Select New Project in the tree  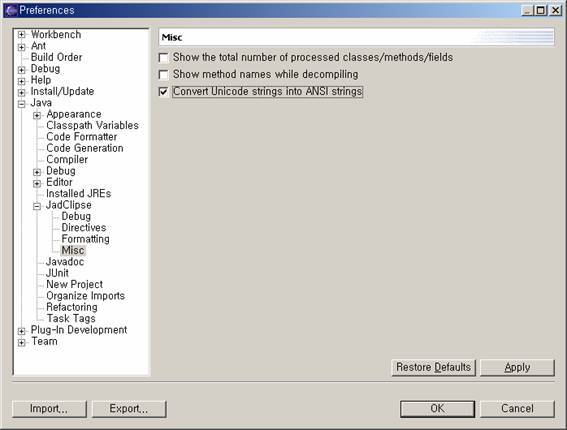(x=74, y=284)
